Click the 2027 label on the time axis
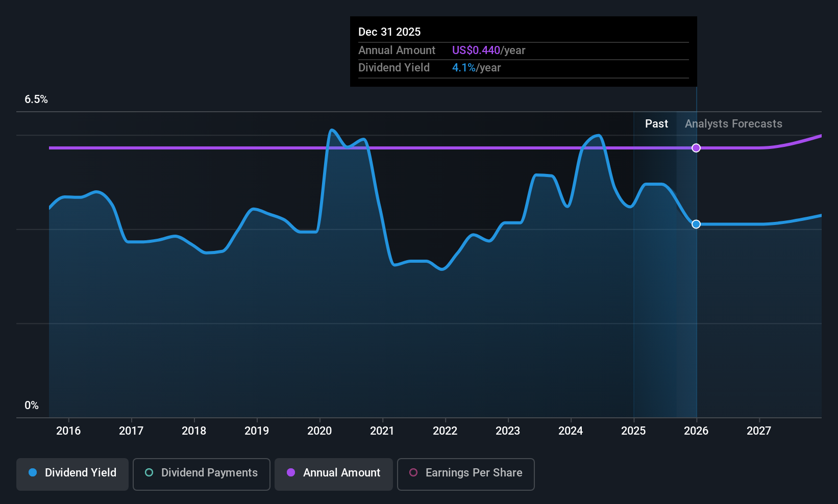The image size is (838, 504). (x=759, y=431)
